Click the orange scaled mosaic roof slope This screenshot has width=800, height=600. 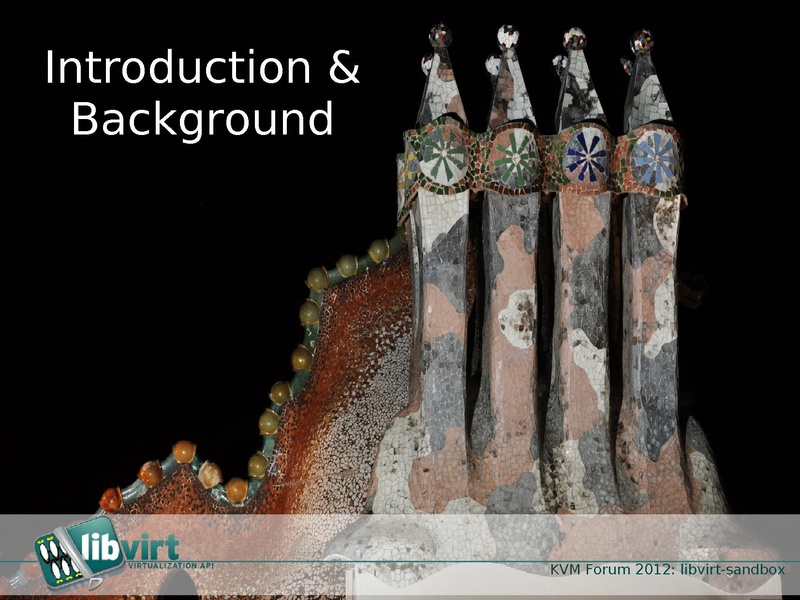click(350, 380)
